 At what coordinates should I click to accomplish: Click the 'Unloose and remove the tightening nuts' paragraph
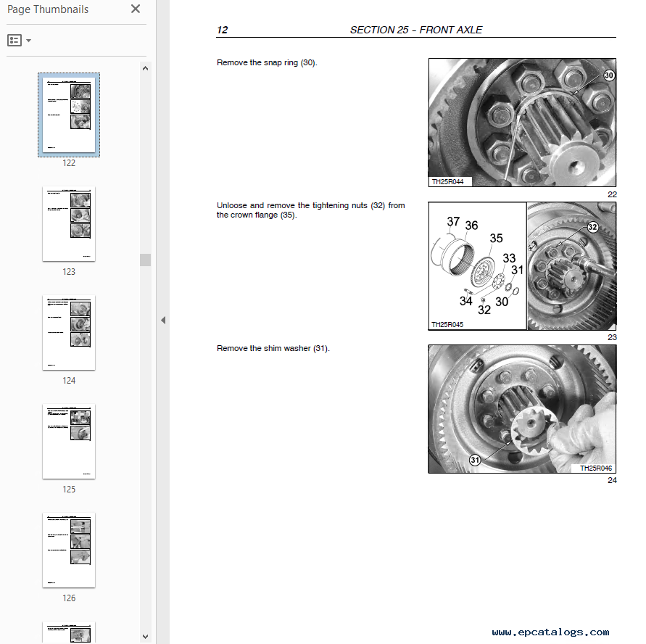click(310, 210)
